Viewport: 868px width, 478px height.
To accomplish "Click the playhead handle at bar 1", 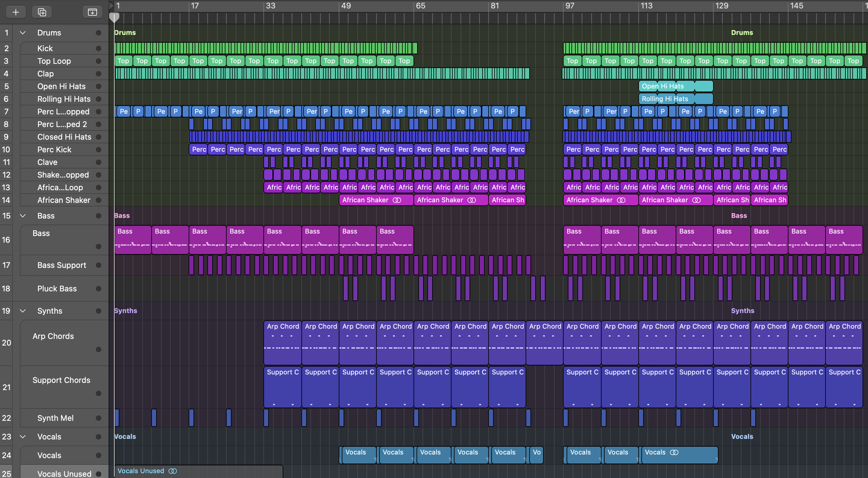I will 114,17.
